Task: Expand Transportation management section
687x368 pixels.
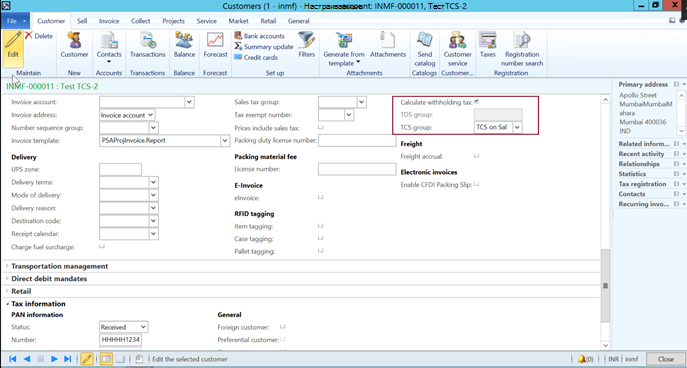Action: [60, 266]
